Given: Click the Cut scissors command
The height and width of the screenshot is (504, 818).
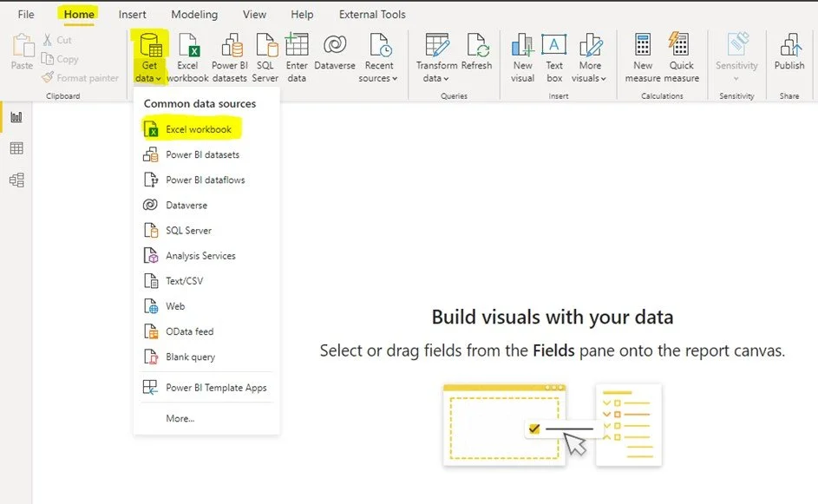Looking at the screenshot, I should [x=57, y=40].
